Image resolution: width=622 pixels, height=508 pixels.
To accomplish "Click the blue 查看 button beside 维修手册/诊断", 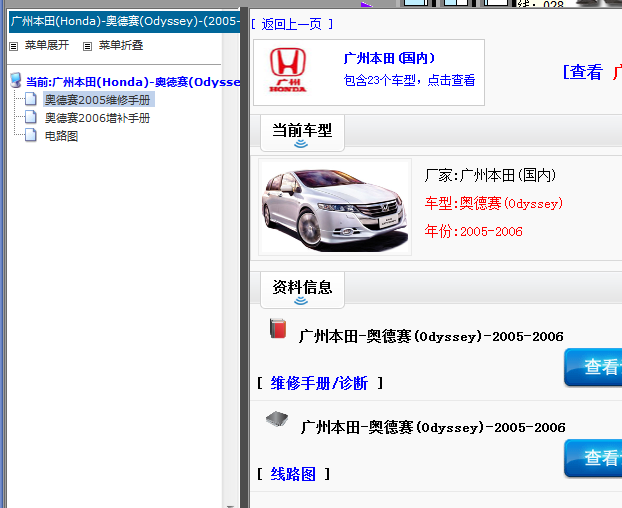I will [x=593, y=367].
